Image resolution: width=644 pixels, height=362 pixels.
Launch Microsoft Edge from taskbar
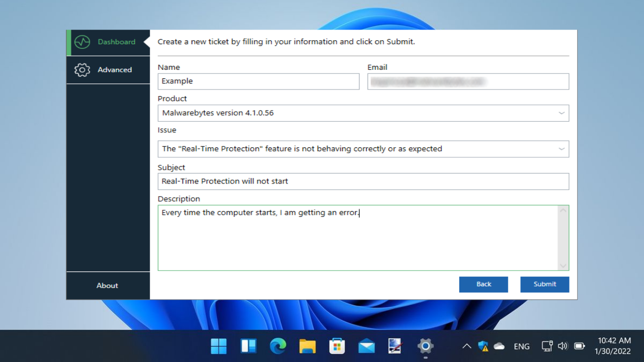click(278, 346)
